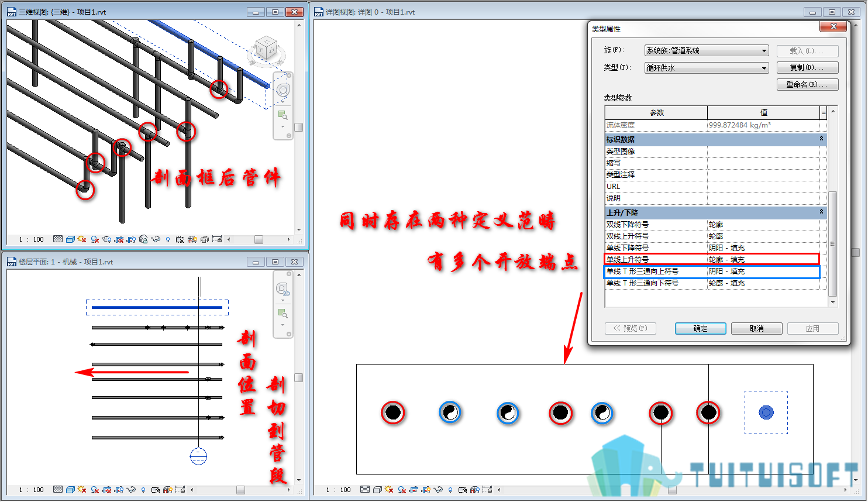Click Temporary Hide/Isolate glasses in detail view

click(x=438, y=490)
